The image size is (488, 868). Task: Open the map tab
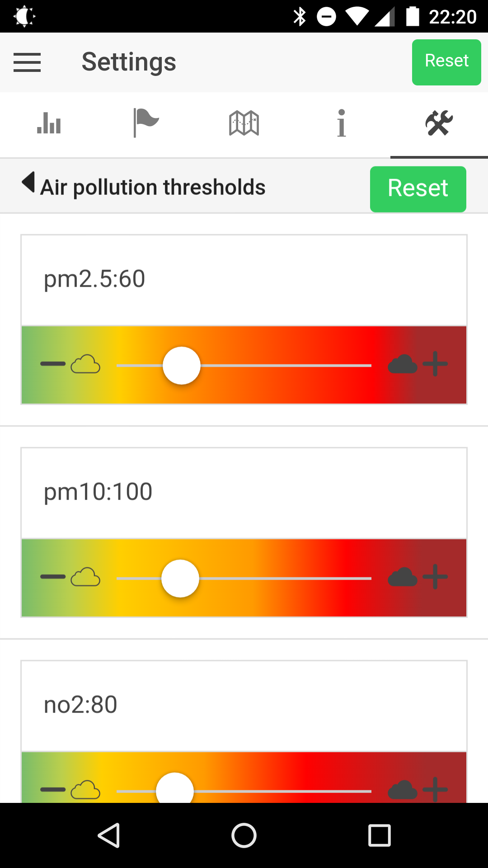(x=244, y=123)
